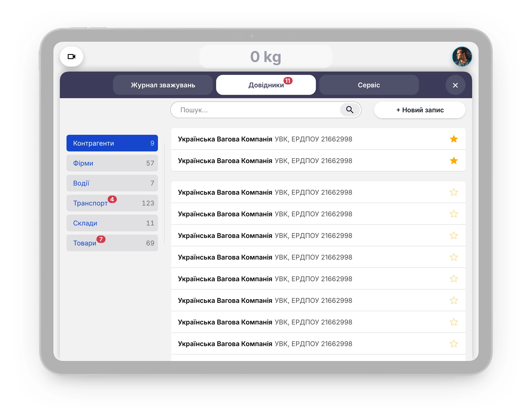Remove star from second favorite row
The height and width of the screenshot is (416, 532).
[x=453, y=161]
